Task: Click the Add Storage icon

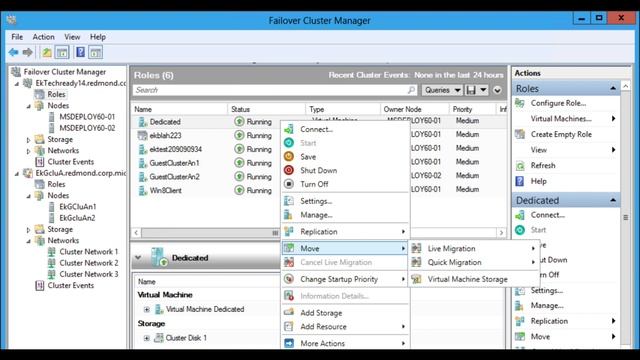Action: pos(289,313)
